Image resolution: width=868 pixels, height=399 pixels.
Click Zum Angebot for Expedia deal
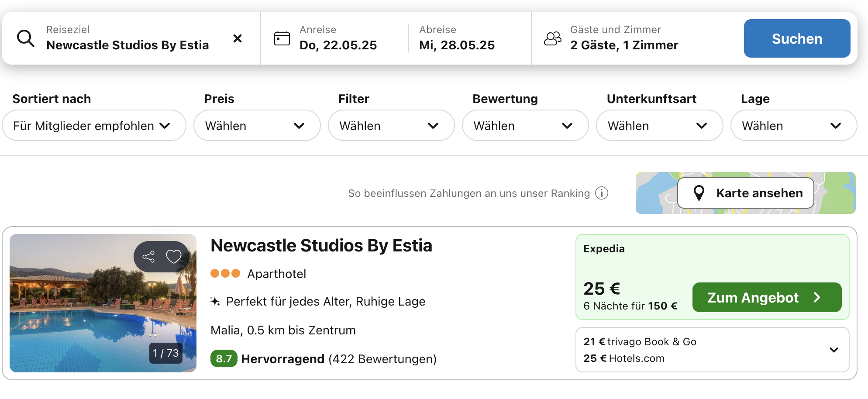[x=767, y=297]
